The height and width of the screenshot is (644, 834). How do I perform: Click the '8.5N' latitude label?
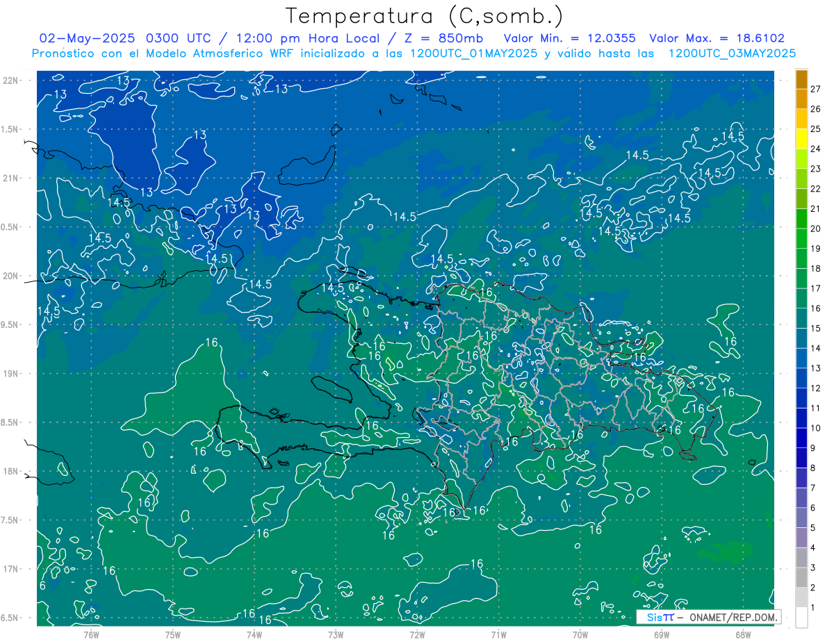[10, 422]
